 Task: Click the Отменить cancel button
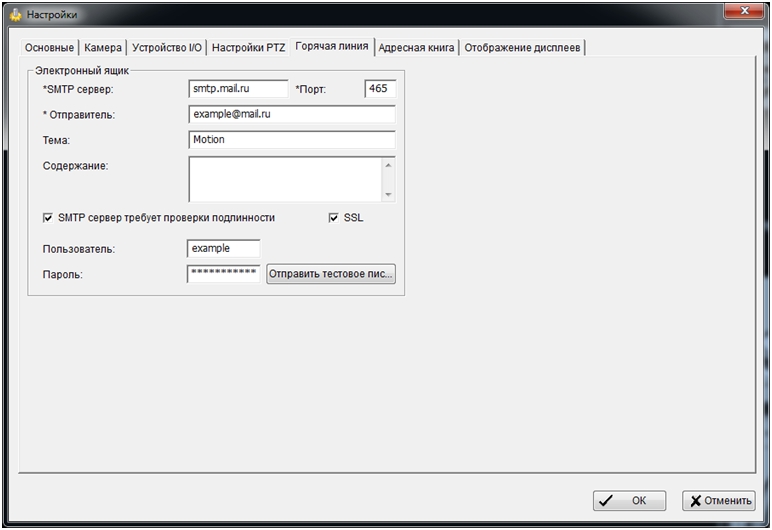coord(718,501)
